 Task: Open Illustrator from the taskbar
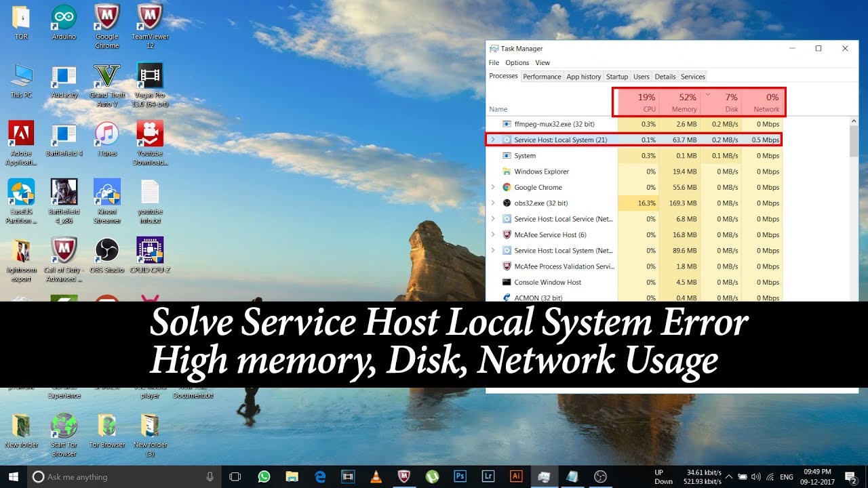515,476
